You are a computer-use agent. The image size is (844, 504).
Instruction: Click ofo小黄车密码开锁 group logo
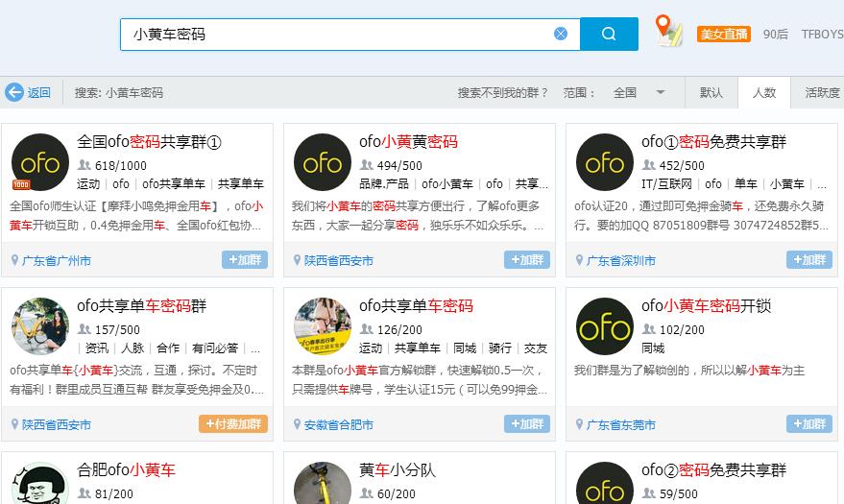click(605, 326)
